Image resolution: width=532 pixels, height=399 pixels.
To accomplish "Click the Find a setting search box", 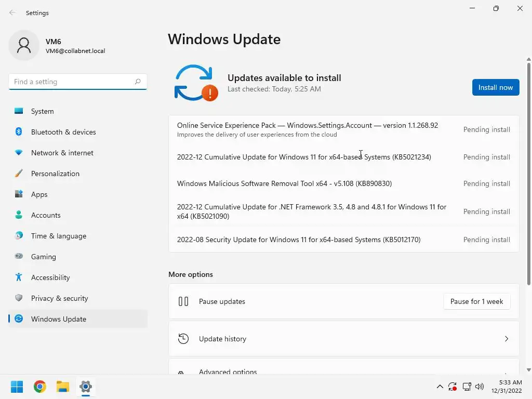I will pos(78,82).
